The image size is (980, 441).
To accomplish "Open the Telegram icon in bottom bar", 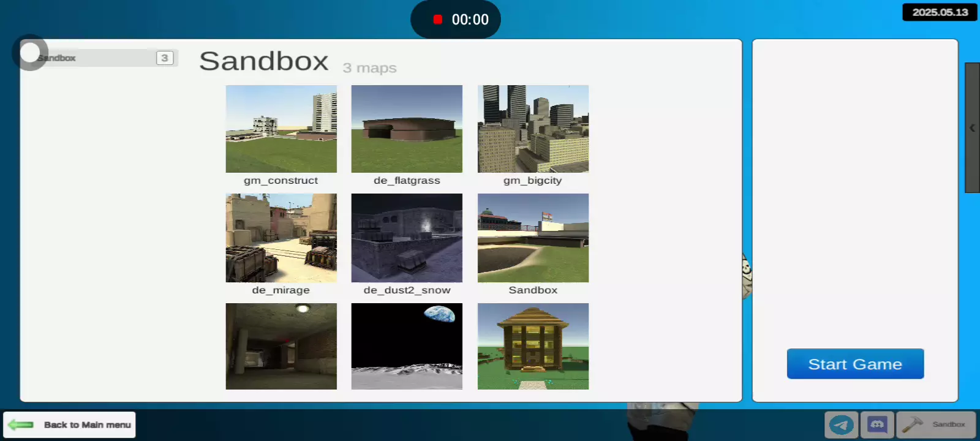I will click(x=842, y=424).
